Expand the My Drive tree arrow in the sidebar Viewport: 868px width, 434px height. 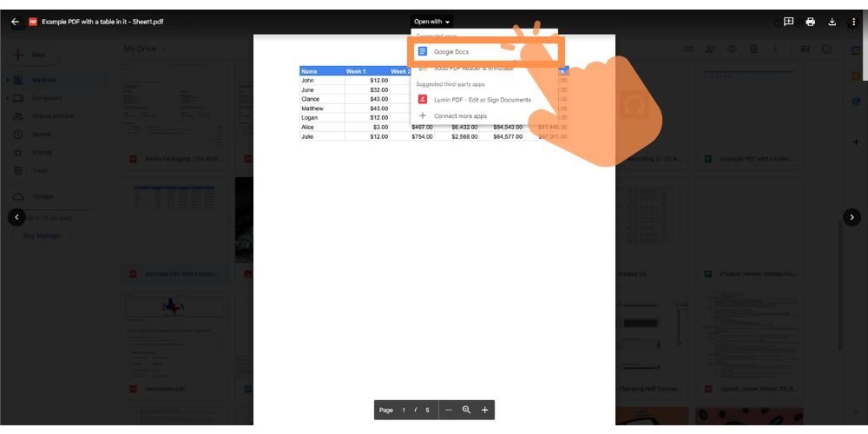tap(8, 80)
